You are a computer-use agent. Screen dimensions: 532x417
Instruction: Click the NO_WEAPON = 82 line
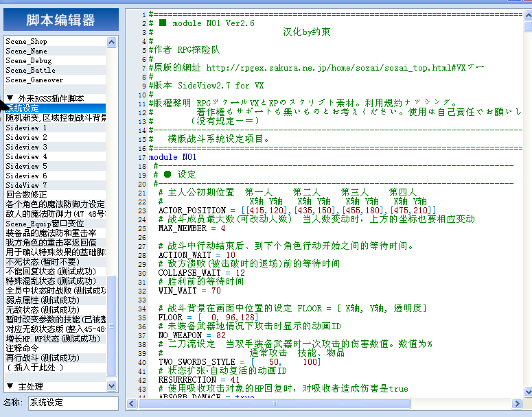click(x=192, y=335)
